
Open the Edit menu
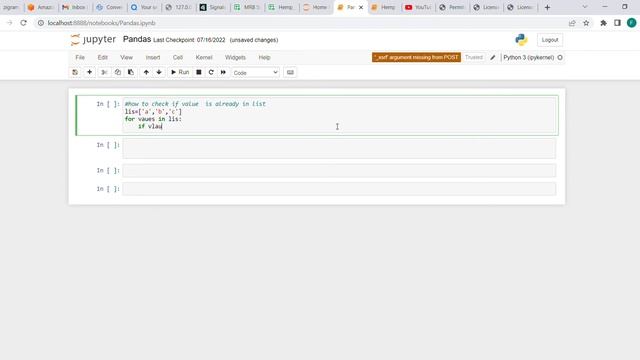102,58
